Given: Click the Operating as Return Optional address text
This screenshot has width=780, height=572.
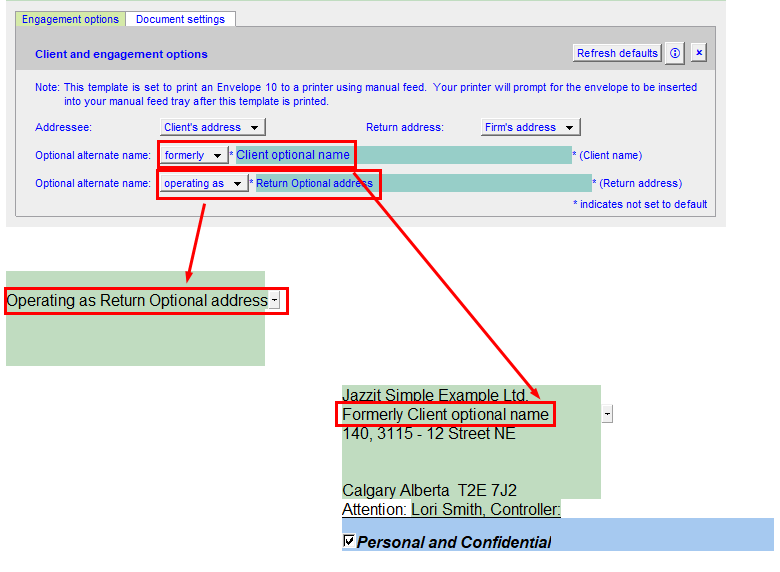Looking at the screenshot, I should click(137, 300).
